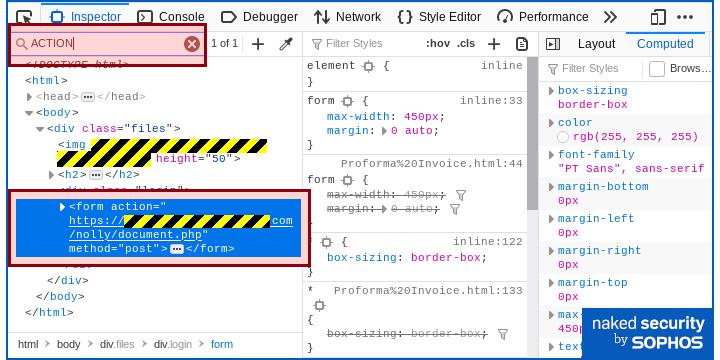Show more tools overflow chevron
Viewport: 720px width, 360px height.
[x=610, y=17]
